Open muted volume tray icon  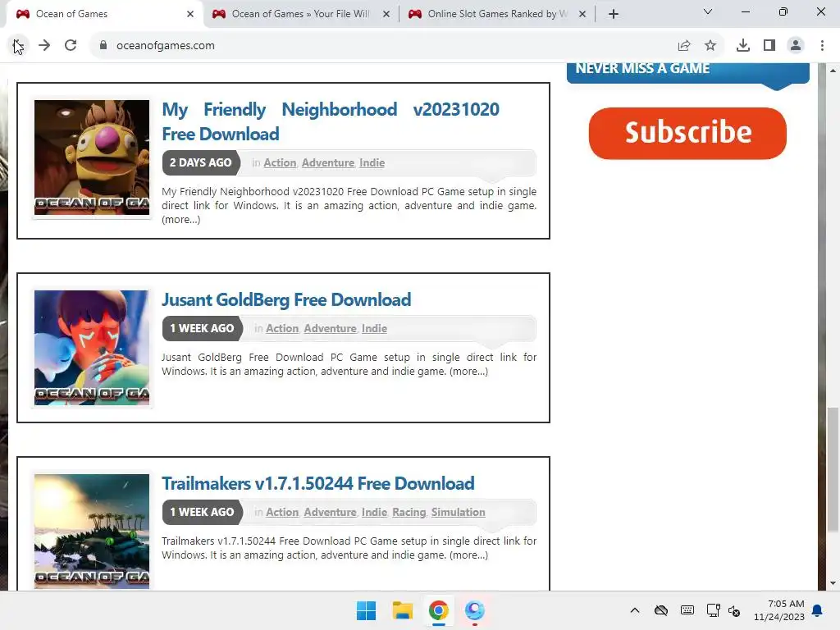coord(734,610)
